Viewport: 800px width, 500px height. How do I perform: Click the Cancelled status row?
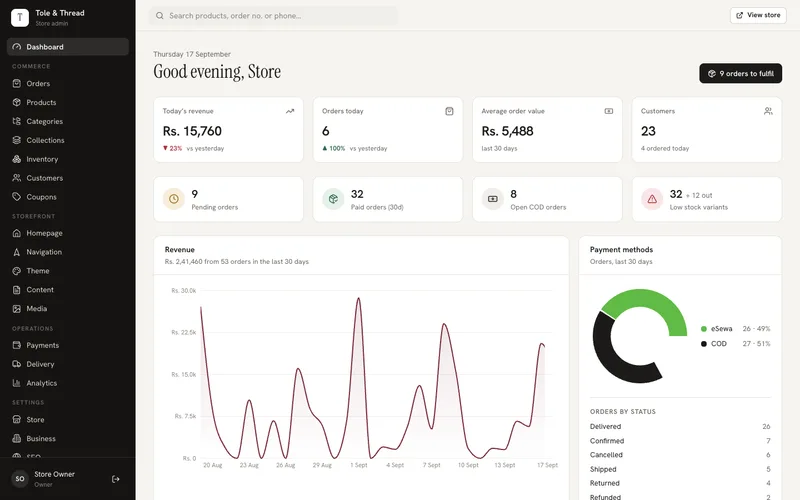[680, 455]
